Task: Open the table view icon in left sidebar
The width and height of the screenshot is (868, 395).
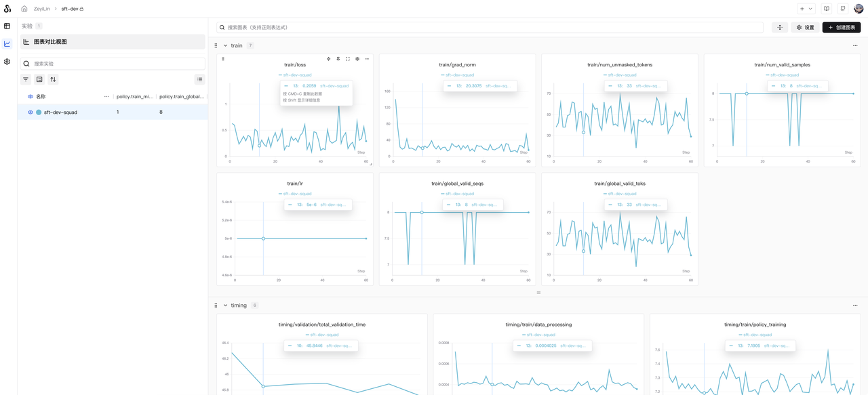Action: coord(7,26)
